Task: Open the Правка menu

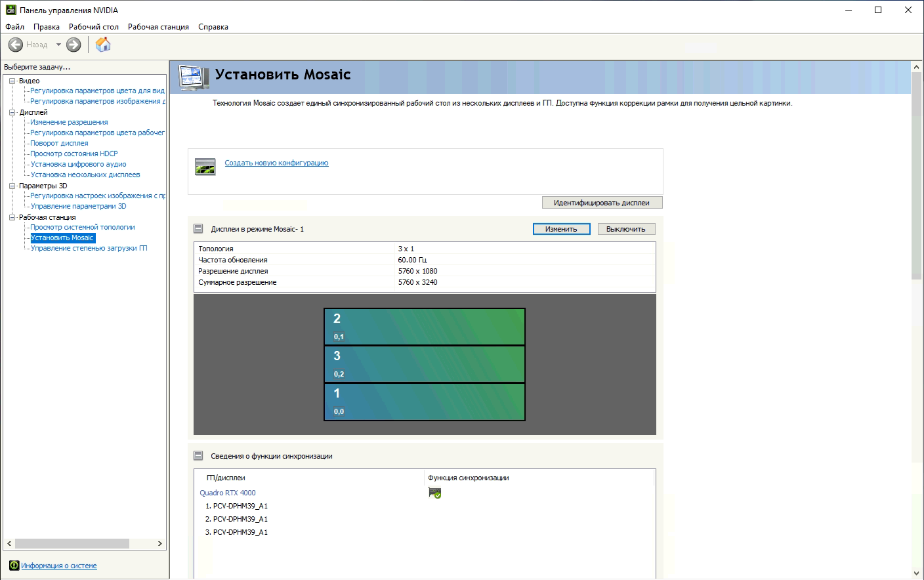Action: [x=47, y=27]
